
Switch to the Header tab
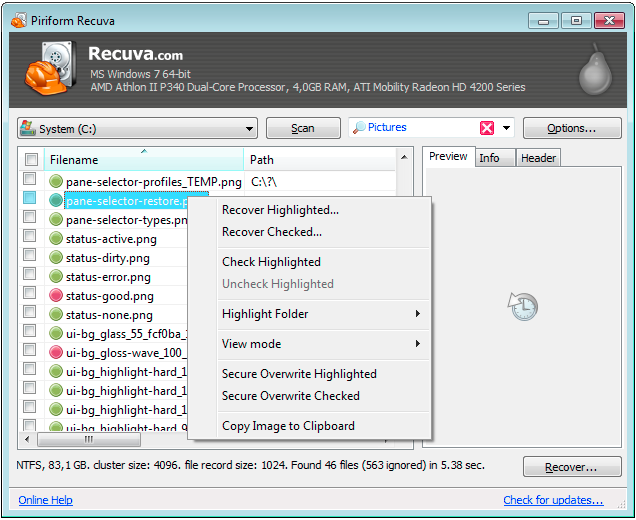tap(538, 158)
